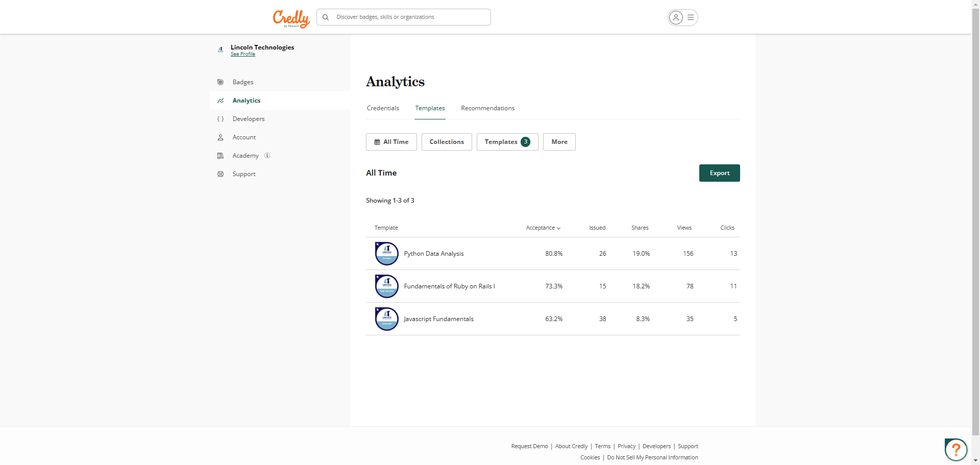Click the See Profile link
This screenshot has width=980, height=465.
click(243, 54)
